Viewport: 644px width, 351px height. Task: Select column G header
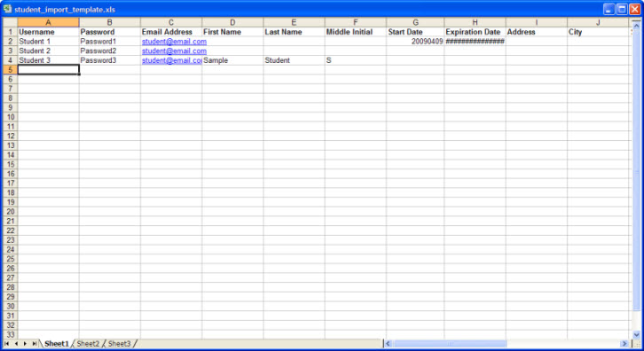pos(415,22)
